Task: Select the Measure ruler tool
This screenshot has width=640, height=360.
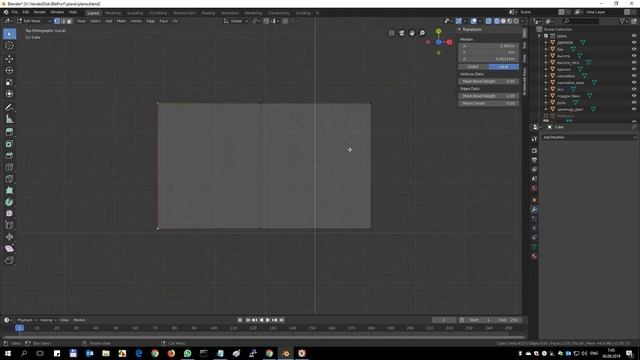Action: 9,119
